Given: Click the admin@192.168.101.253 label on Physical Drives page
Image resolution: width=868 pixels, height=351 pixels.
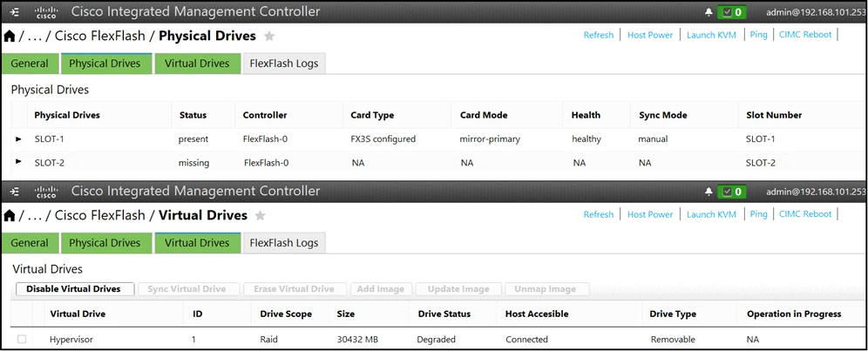Looking at the screenshot, I should point(817,12).
